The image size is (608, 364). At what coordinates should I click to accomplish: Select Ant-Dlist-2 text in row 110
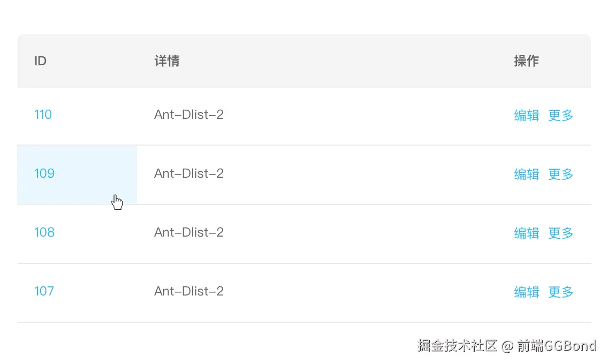point(189,115)
